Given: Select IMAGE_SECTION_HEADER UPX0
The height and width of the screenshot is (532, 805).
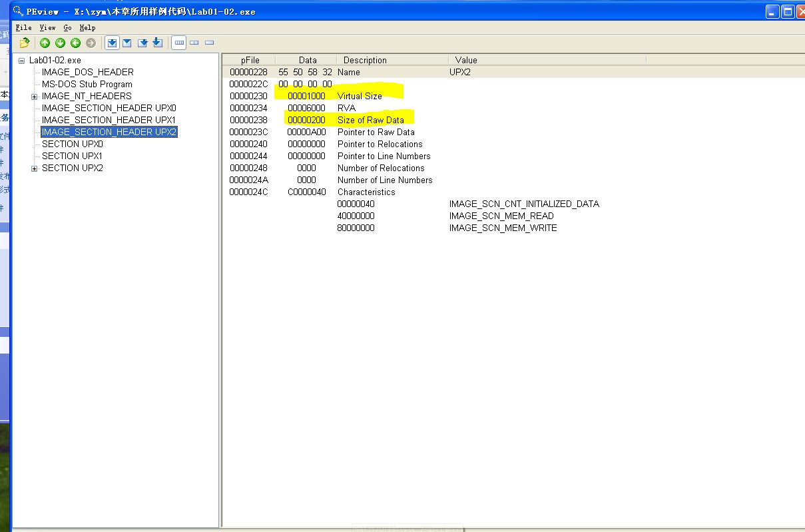Looking at the screenshot, I should click(109, 108).
